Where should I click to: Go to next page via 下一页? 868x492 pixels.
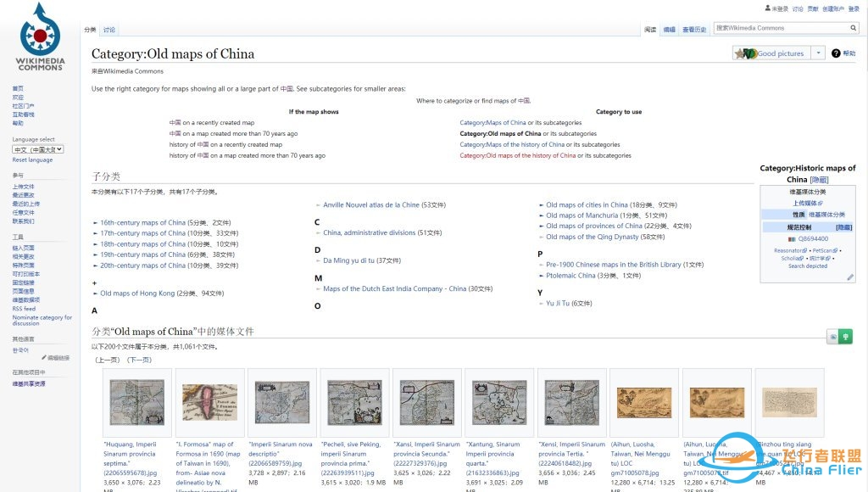point(139,361)
